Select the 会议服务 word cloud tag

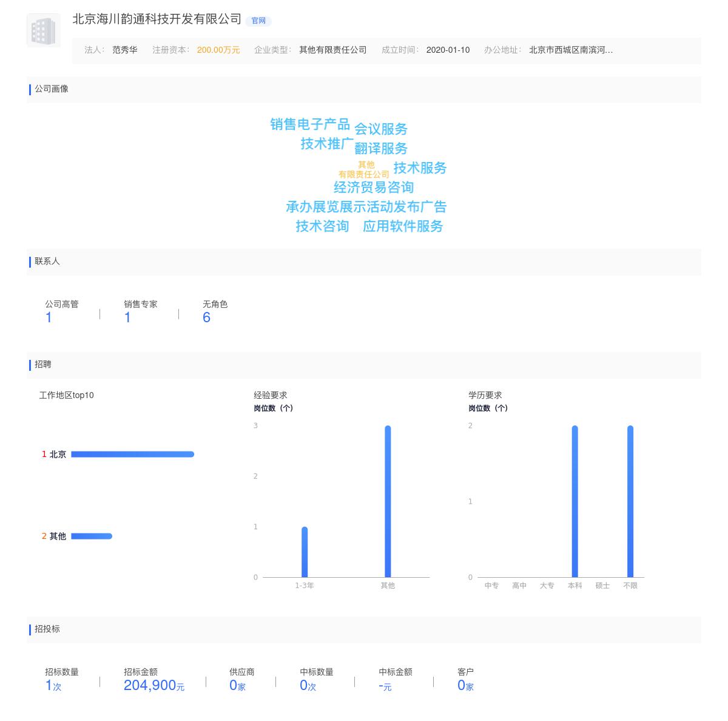click(381, 129)
